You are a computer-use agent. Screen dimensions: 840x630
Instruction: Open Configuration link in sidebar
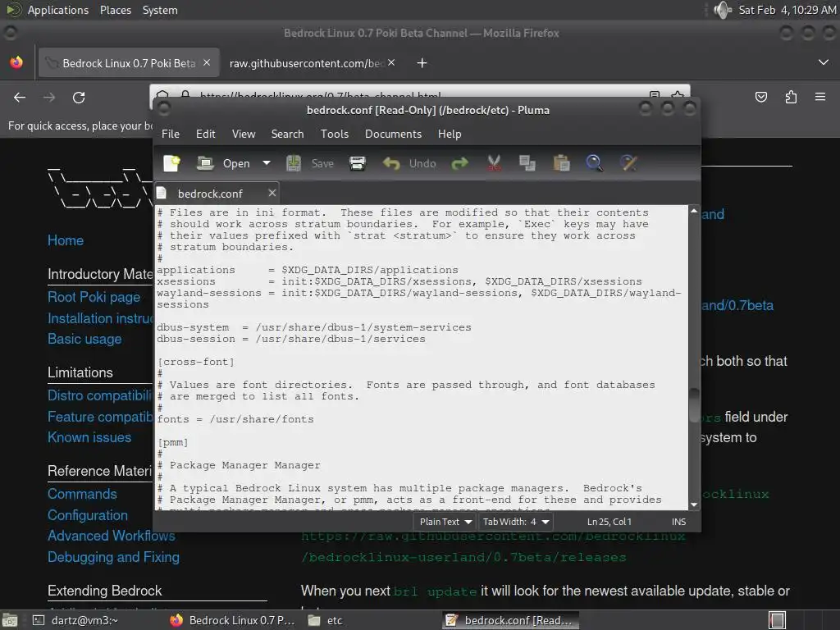[88, 515]
